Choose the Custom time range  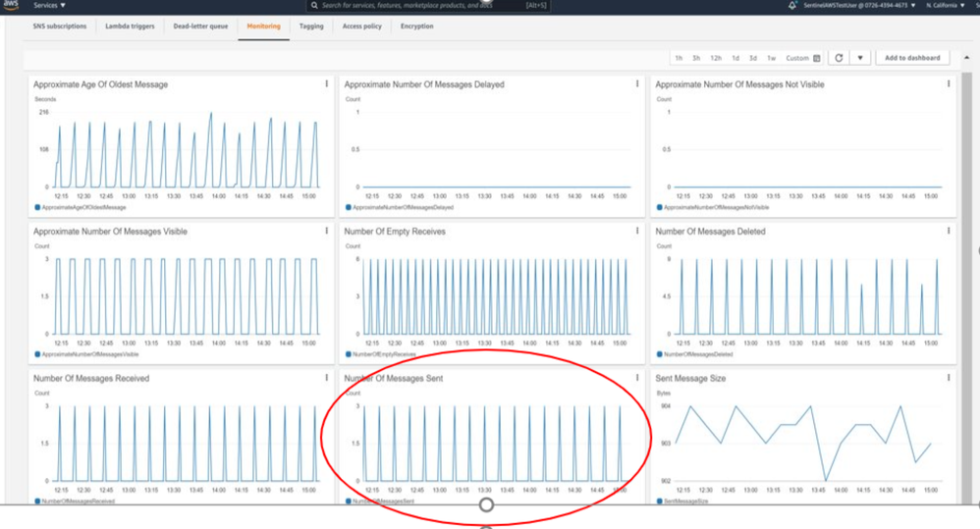coord(797,58)
